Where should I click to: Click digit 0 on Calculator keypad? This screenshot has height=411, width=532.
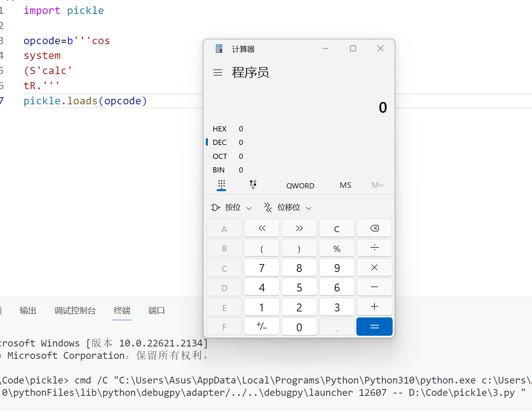pyautogui.click(x=299, y=327)
